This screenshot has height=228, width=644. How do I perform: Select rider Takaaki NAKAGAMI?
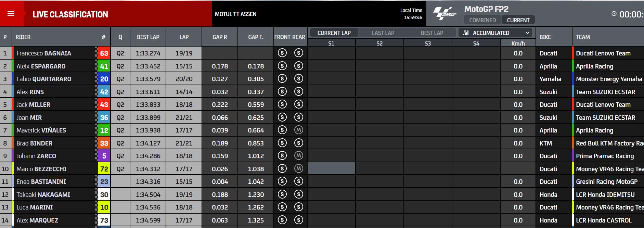[43, 194]
